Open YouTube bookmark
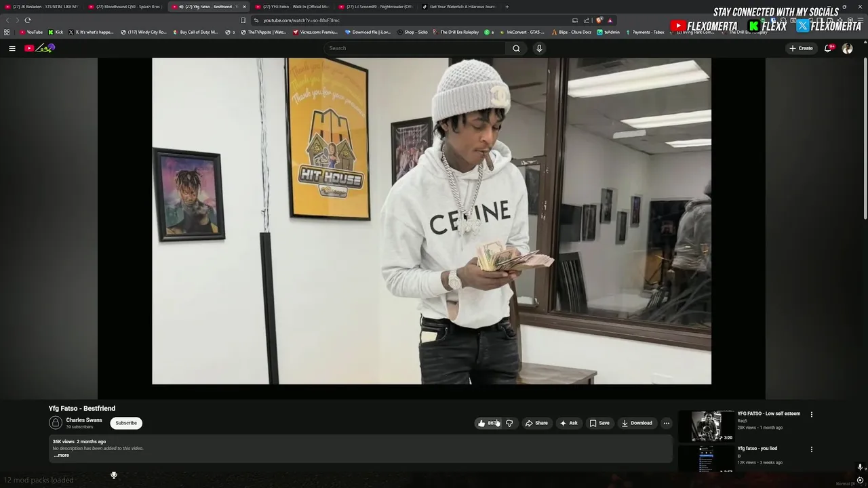Image resolution: width=868 pixels, height=488 pixels. (x=31, y=32)
